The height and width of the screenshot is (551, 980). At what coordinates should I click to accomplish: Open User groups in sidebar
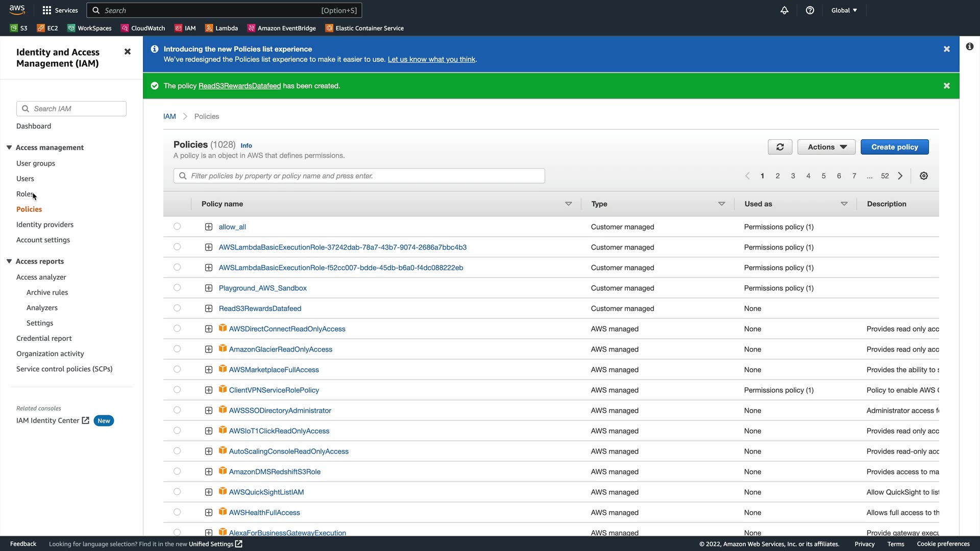(36, 163)
